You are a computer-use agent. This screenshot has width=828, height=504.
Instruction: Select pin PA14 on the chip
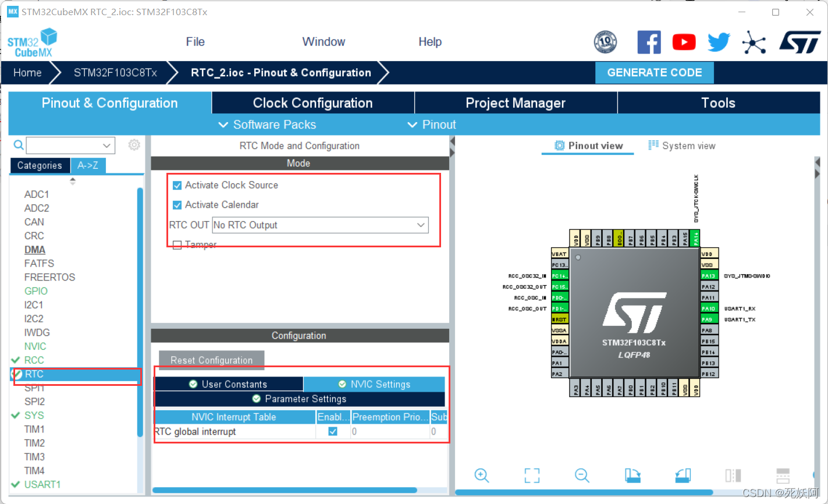(x=695, y=238)
